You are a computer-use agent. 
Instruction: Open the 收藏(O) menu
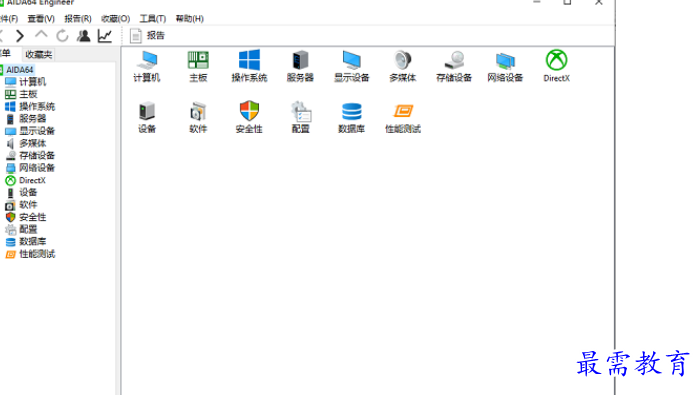click(115, 19)
